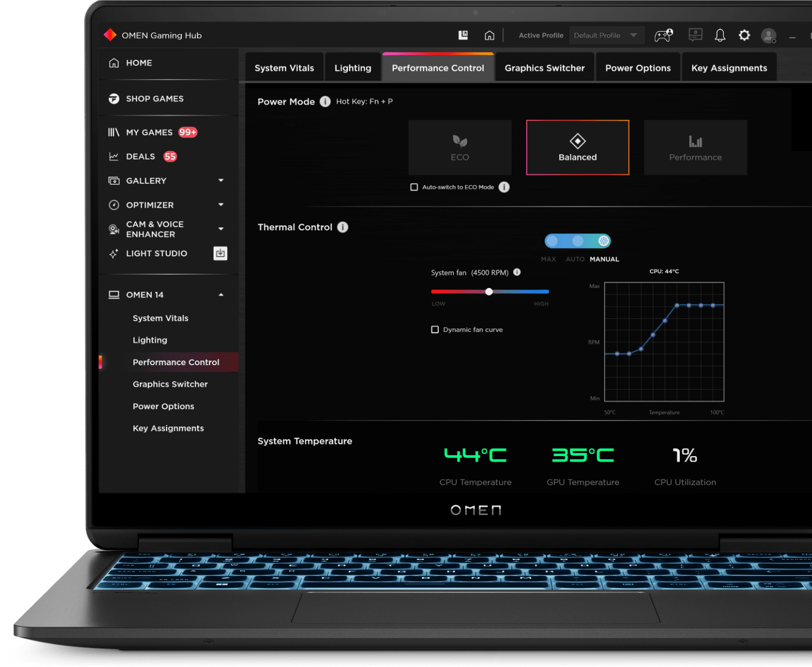The image size is (812, 667).
Task: Click the 55 badge on Deals
Action: click(170, 156)
